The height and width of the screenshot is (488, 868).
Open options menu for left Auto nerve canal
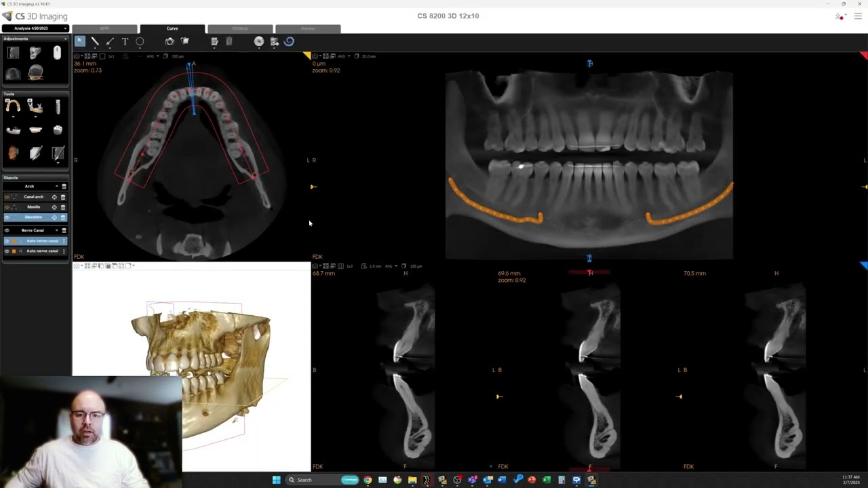[64, 241]
